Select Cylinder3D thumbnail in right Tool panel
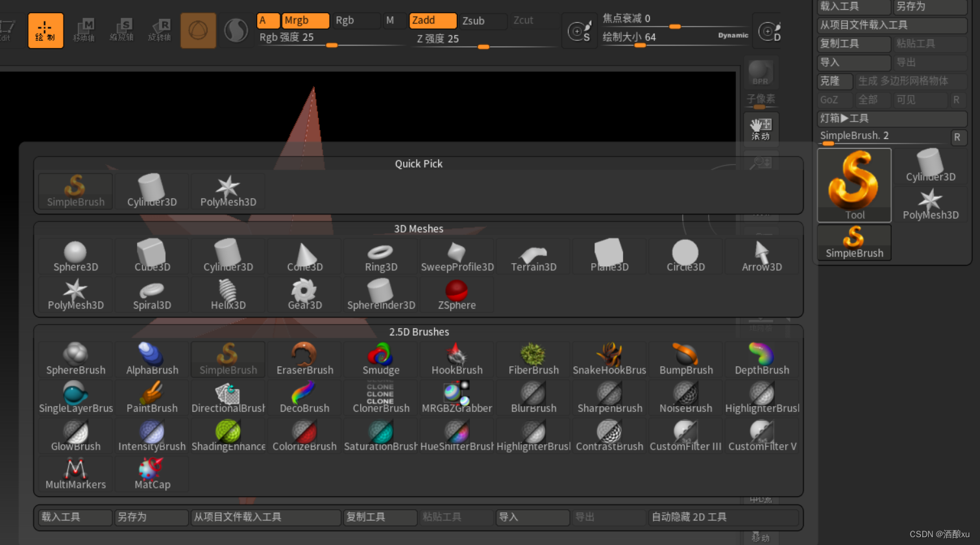 tap(931, 166)
